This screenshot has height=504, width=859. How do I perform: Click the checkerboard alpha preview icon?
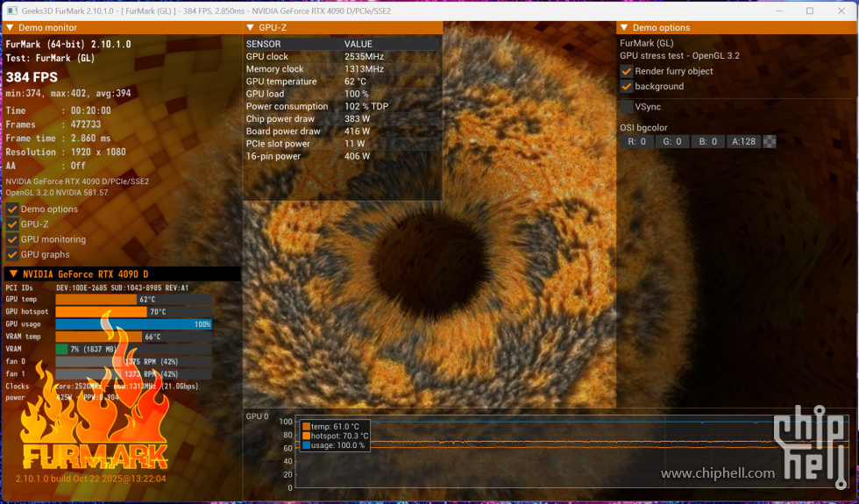click(x=770, y=141)
